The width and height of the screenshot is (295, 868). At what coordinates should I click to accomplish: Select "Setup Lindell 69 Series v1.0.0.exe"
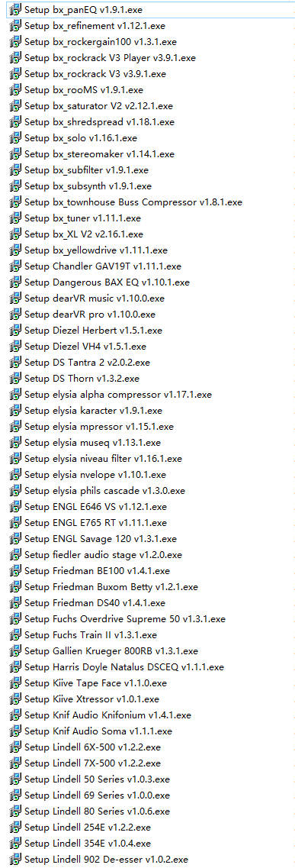click(98, 796)
